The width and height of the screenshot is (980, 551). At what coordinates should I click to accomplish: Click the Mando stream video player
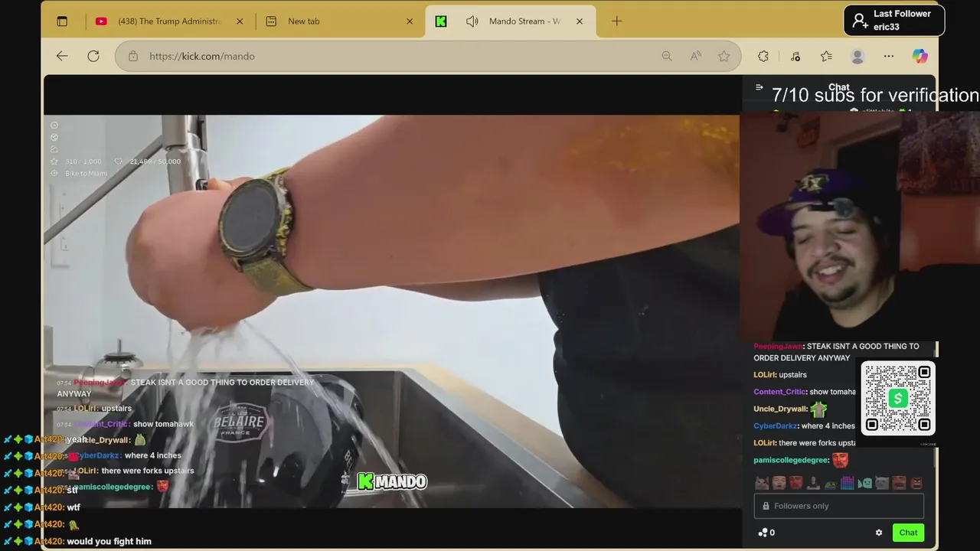(391, 311)
